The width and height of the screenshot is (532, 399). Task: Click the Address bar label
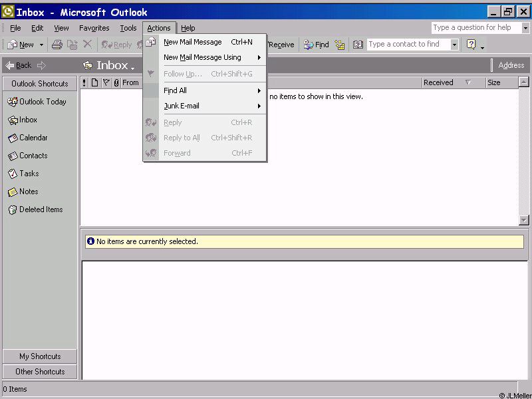pos(511,65)
